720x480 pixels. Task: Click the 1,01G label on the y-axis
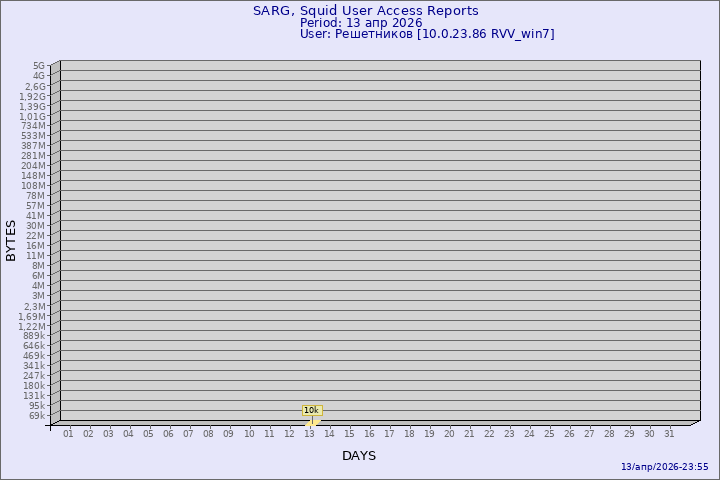point(33,116)
